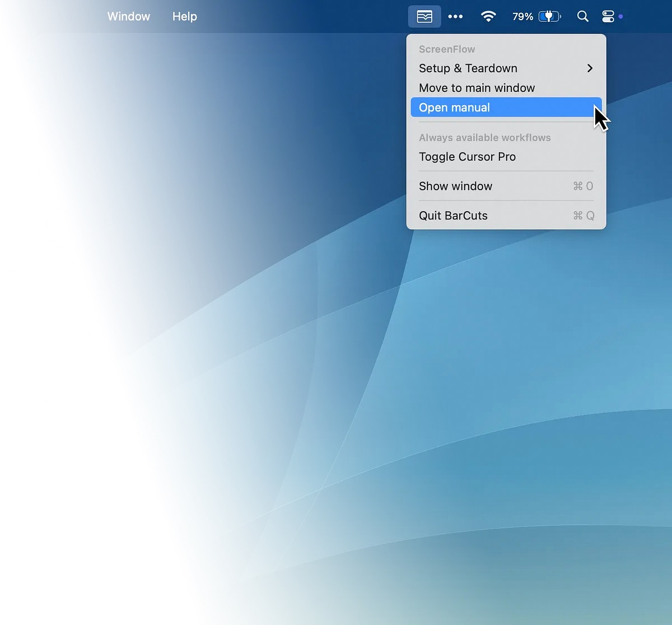Select Open manual menu item
672x625 pixels.
pos(506,108)
